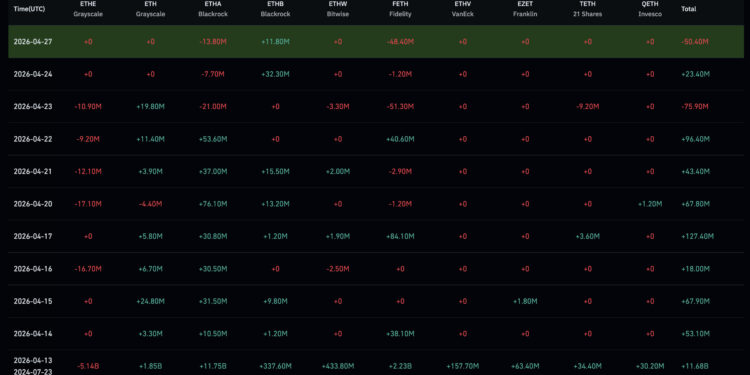This screenshot has height=375, width=750.
Task: Select the +96.40M total value
Action: pyautogui.click(x=695, y=139)
